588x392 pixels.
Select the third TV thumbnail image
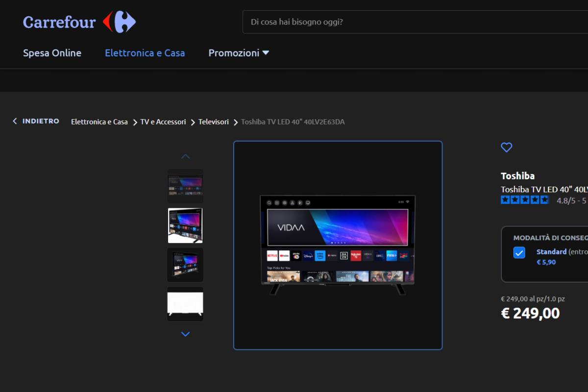[185, 265]
